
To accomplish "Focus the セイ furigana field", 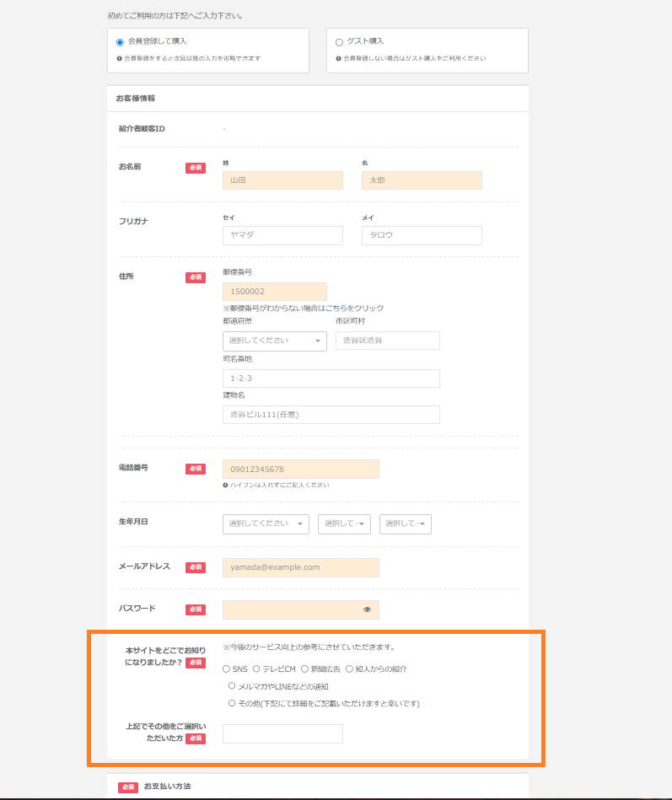I will (282, 235).
